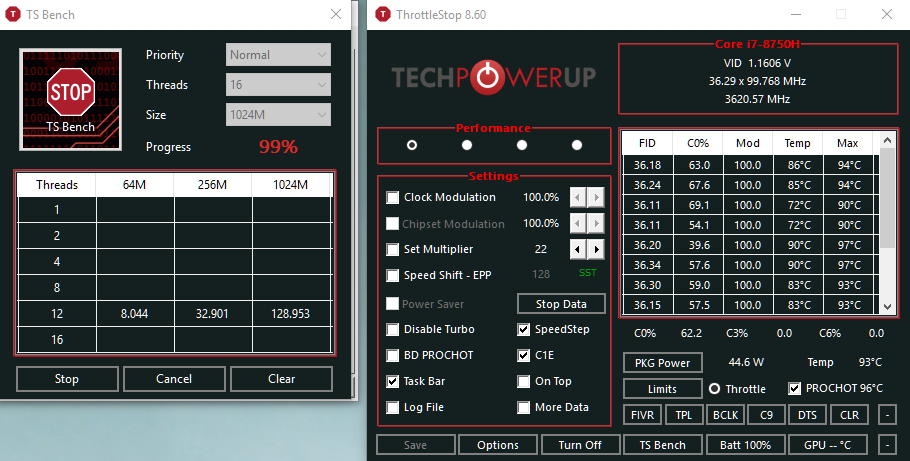
Task: Click the DTS button
Action: [x=807, y=415]
